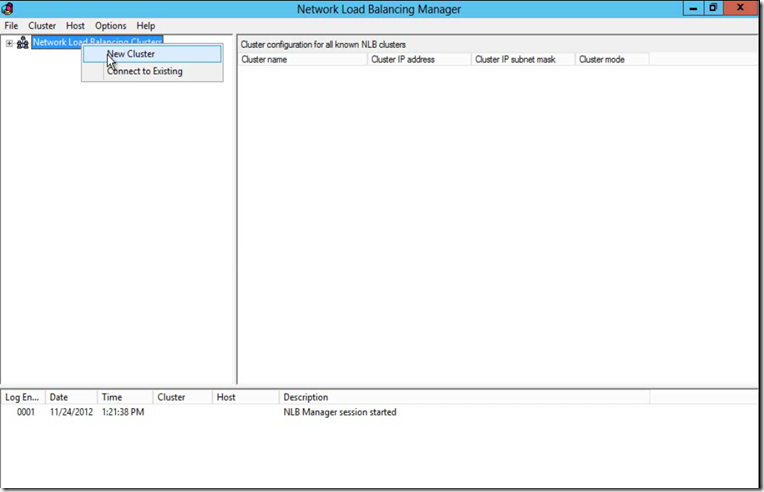Select Connect to Existing menu entry

point(152,71)
